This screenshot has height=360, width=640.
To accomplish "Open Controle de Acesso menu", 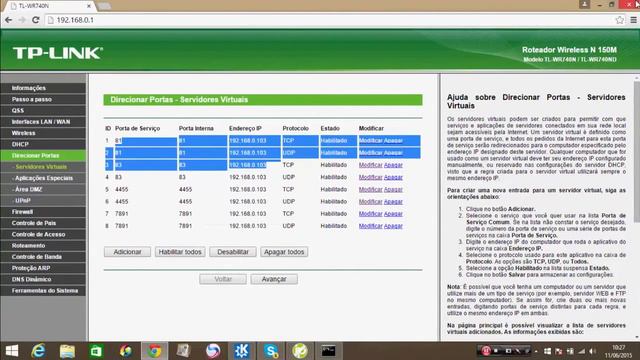I will click(x=43, y=234).
